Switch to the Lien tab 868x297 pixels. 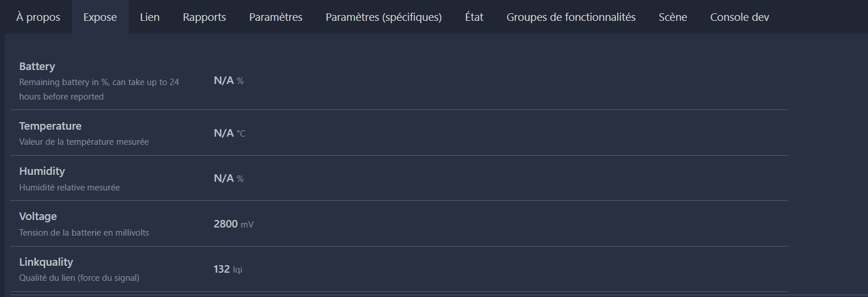pyautogui.click(x=149, y=17)
